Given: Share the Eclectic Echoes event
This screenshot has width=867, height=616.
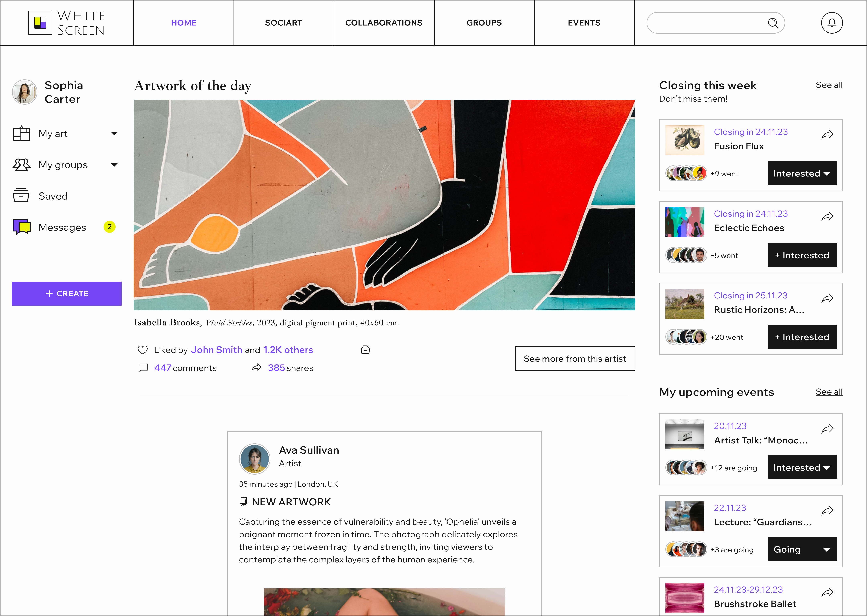Looking at the screenshot, I should [x=827, y=217].
